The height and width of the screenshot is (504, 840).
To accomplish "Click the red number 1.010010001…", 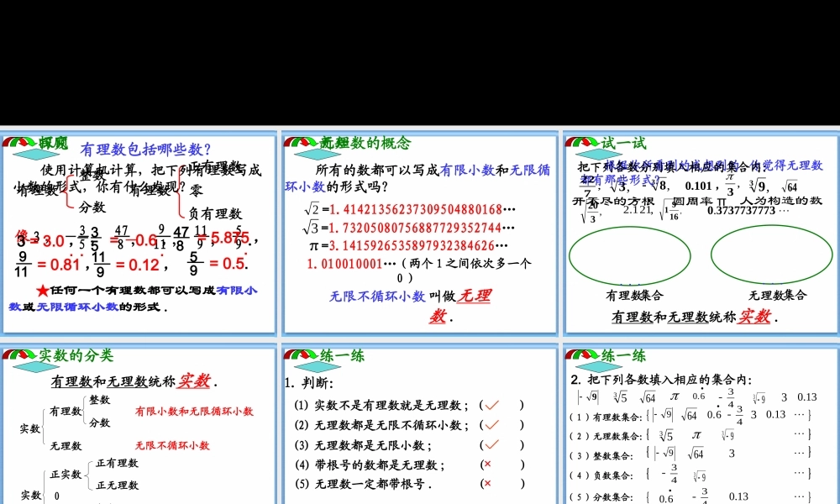I will point(351,264).
